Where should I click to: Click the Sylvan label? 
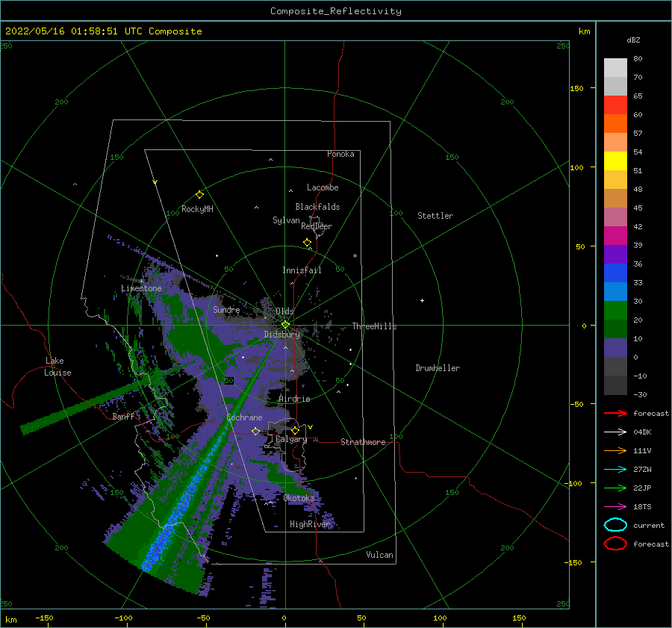pos(286,220)
